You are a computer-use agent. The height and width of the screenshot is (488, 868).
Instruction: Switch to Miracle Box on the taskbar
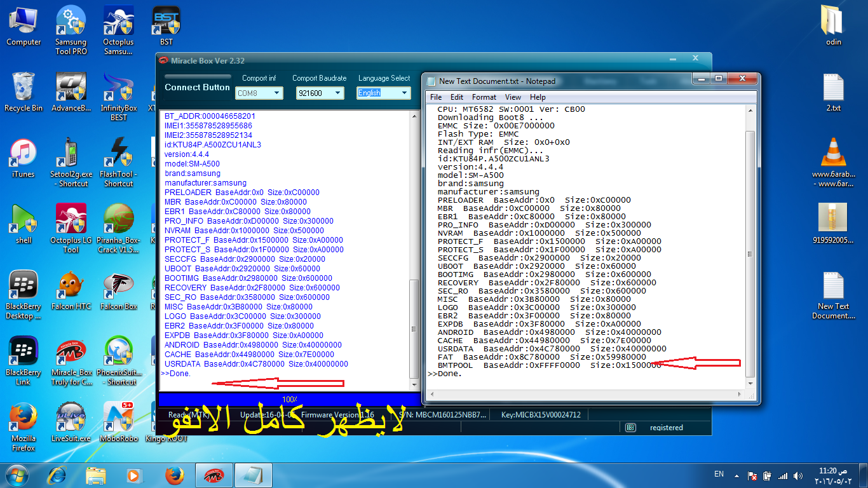point(214,475)
